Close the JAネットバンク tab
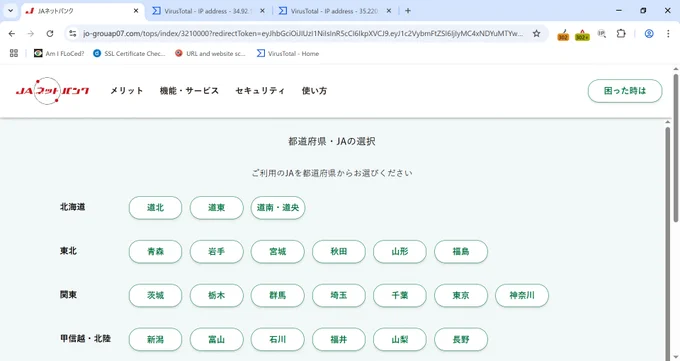Image resolution: width=680 pixels, height=361 pixels. point(136,11)
